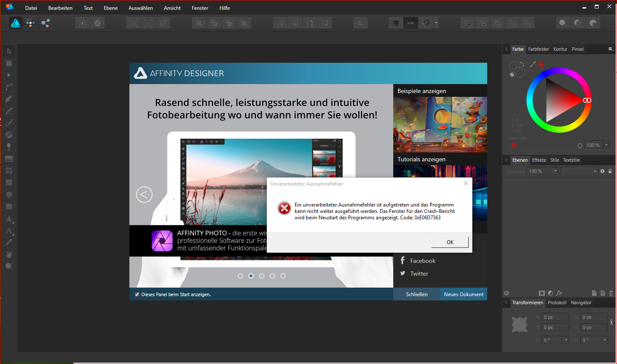This screenshot has height=364, width=617.
Task: Open the Farbe opacity percentage dropdown
Action: click(x=606, y=145)
